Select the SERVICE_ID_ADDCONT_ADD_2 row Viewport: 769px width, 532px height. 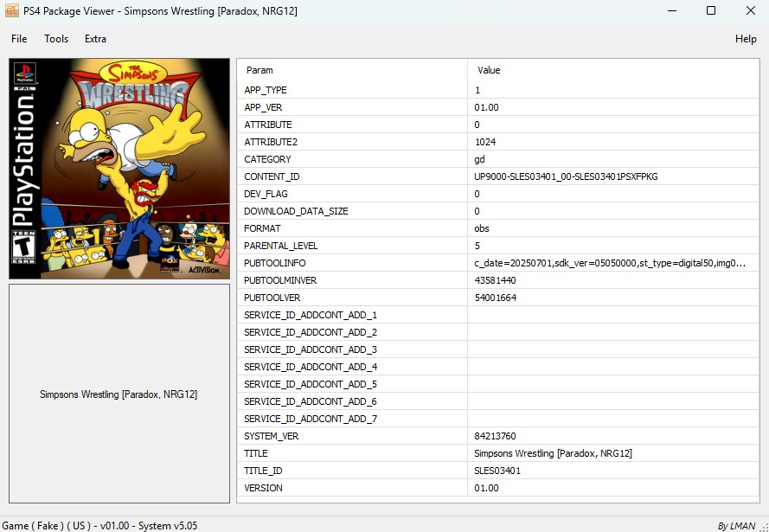[x=497, y=332]
